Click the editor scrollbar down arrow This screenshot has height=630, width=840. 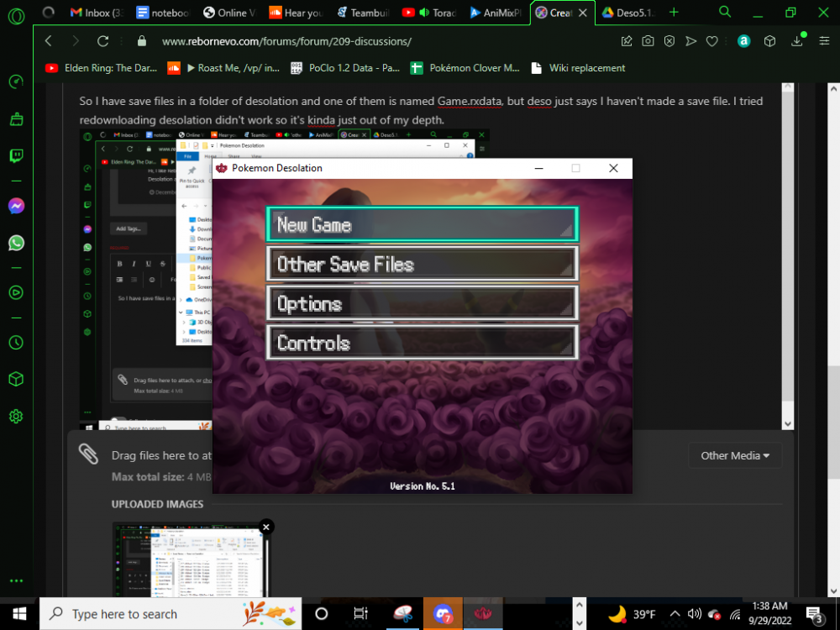[788, 423]
